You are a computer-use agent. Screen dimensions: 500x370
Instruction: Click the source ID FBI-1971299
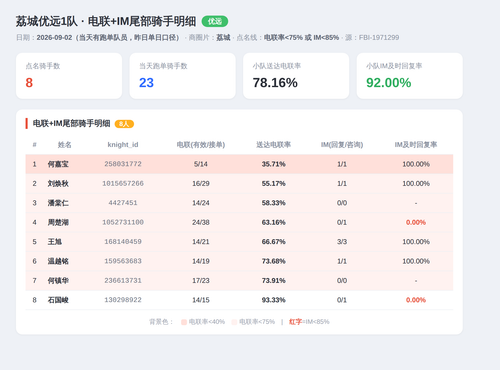(379, 38)
